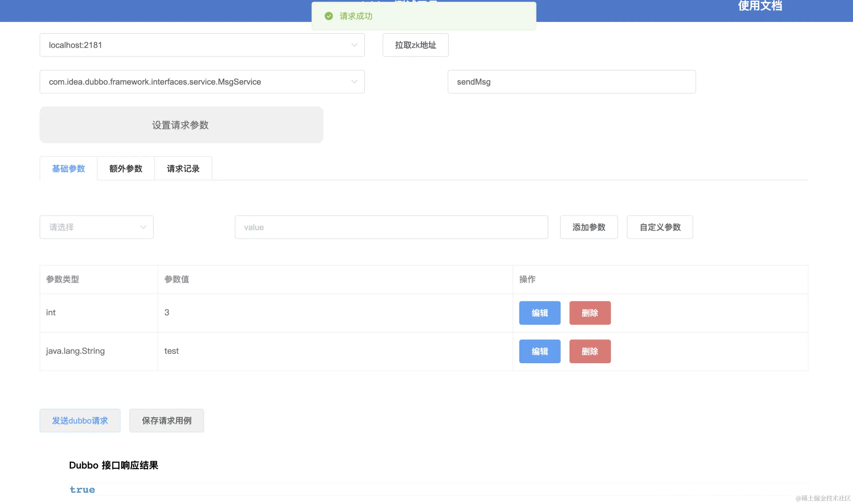The width and height of the screenshot is (853, 504).
Task: Edit the java.lang.String parameter row
Action: tap(539, 351)
